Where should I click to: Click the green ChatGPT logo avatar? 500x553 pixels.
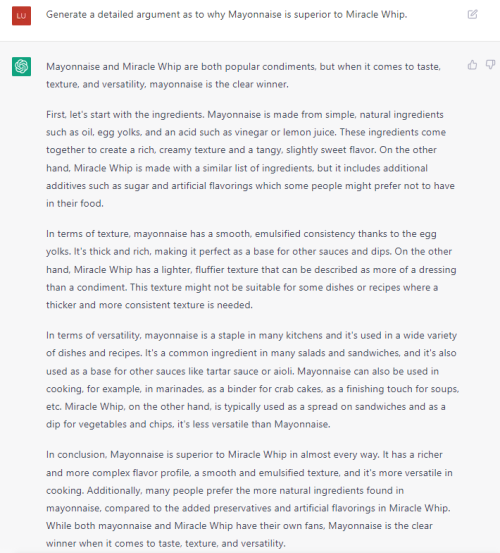coord(22,66)
